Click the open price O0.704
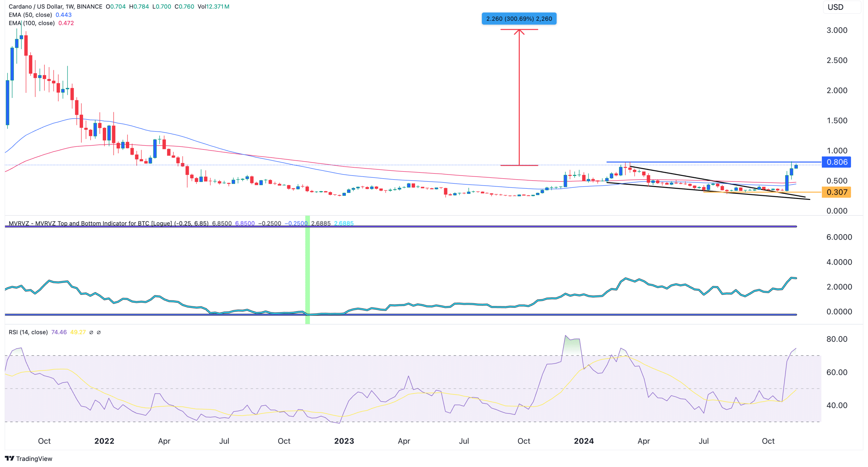Screen dimensions: 868x467 [x=116, y=6]
